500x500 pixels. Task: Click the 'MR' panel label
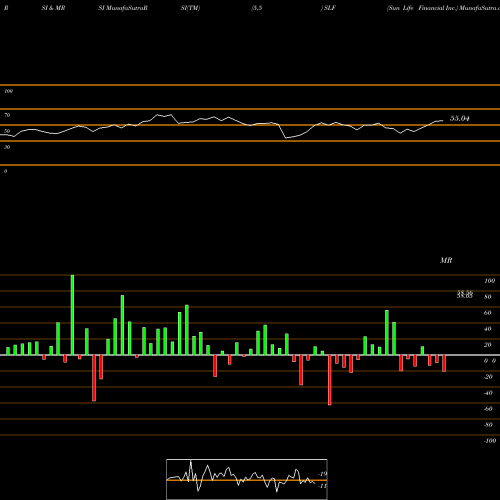pyautogui.click(x=446, y=260)
